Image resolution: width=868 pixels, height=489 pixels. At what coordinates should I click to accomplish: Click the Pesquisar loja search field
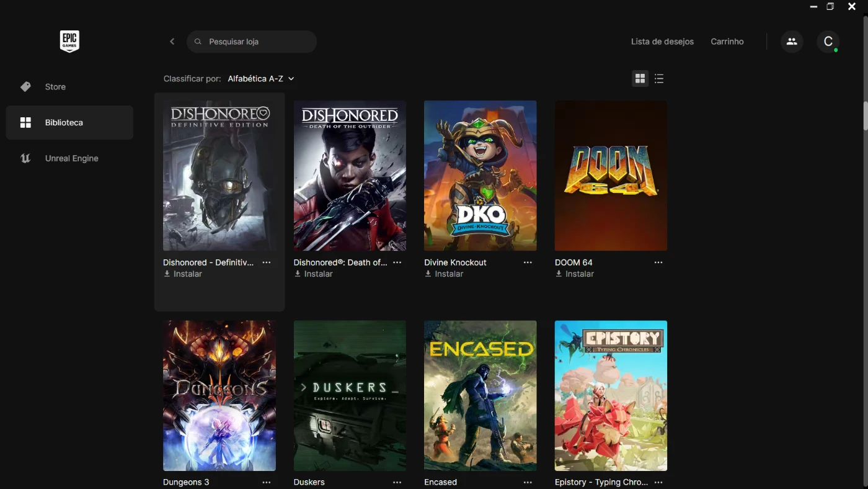[x=252, y=42]
